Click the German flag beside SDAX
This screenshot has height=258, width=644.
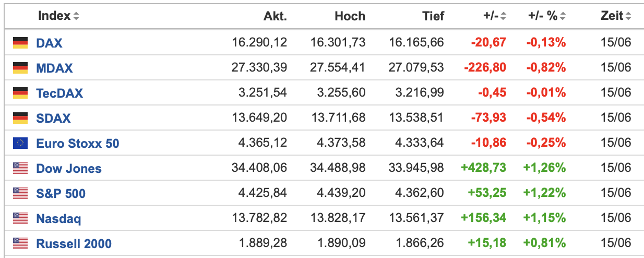pyautogui.click(x=20, y=118)
